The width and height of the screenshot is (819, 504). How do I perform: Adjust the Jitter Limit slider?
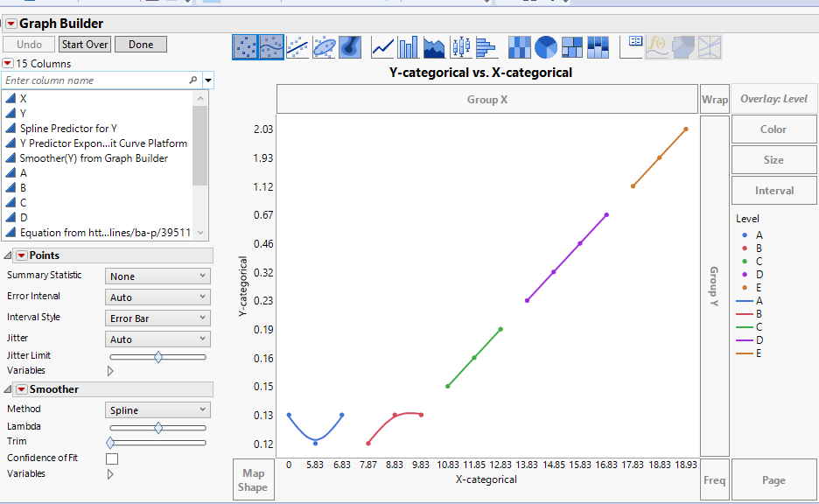(x=158, y=357)
